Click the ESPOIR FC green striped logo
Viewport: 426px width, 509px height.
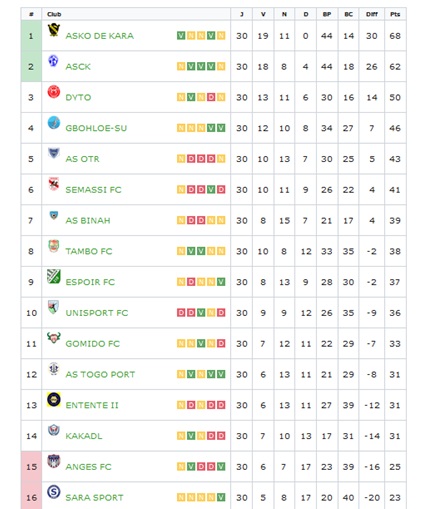point(53,276)
